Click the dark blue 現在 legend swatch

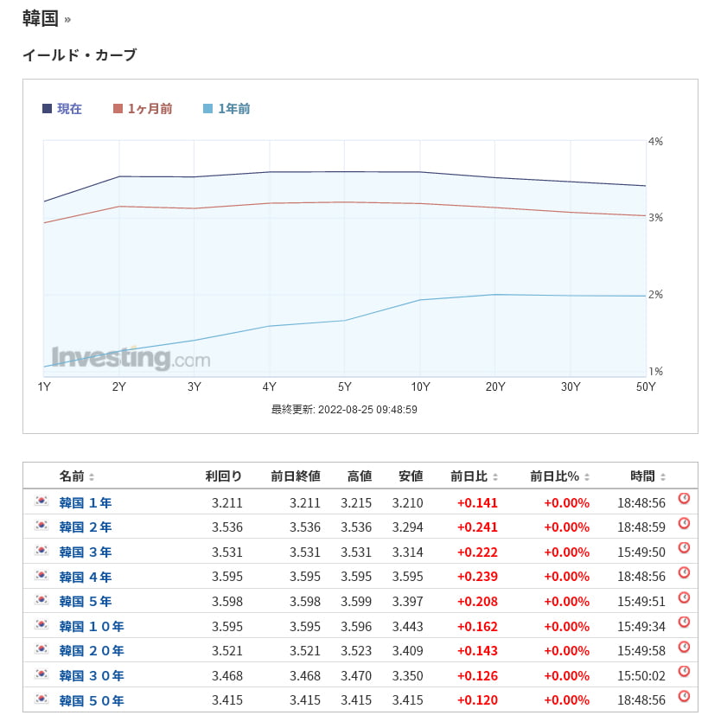tap(48, 109)
